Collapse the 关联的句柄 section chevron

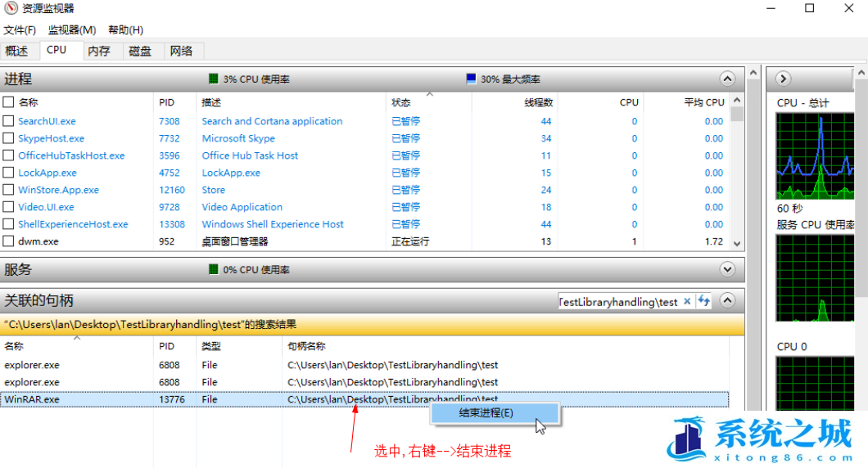[727, 300]
